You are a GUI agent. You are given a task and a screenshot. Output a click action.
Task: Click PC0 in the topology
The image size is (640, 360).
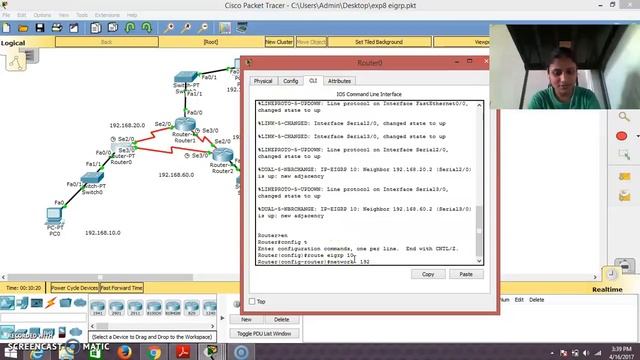[x=54, y=216]
